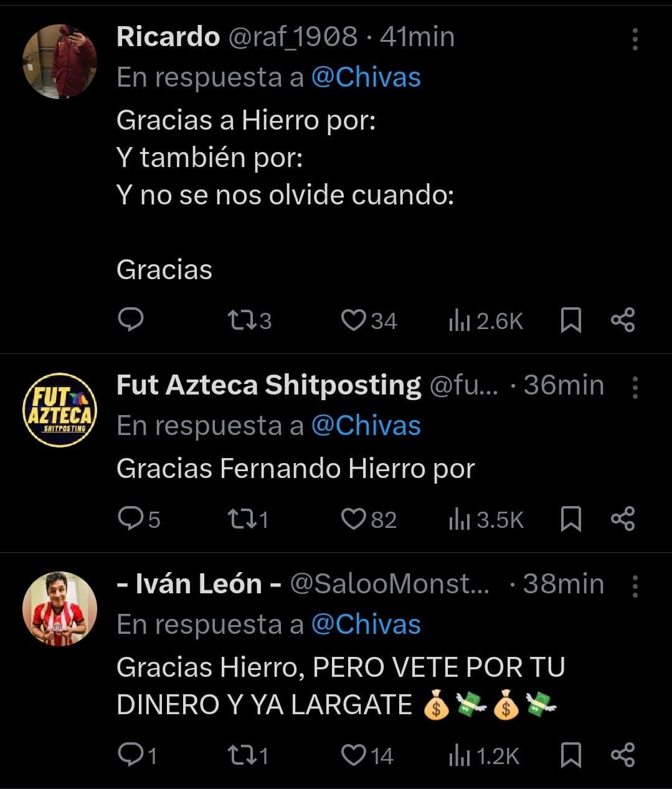Open @Chivas mention in Iván León's reply
Viewport: 672px width, 789px height.
tap(366, 624)
